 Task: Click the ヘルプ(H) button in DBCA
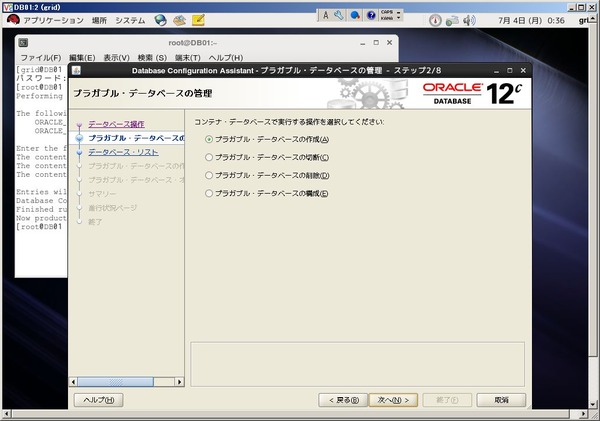click(98, 400)
